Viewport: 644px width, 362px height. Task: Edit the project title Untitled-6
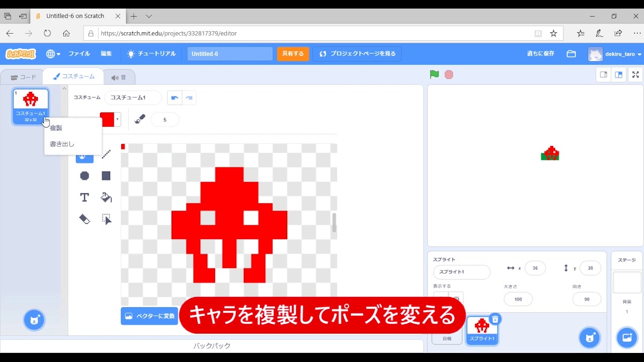pos(230,54)
